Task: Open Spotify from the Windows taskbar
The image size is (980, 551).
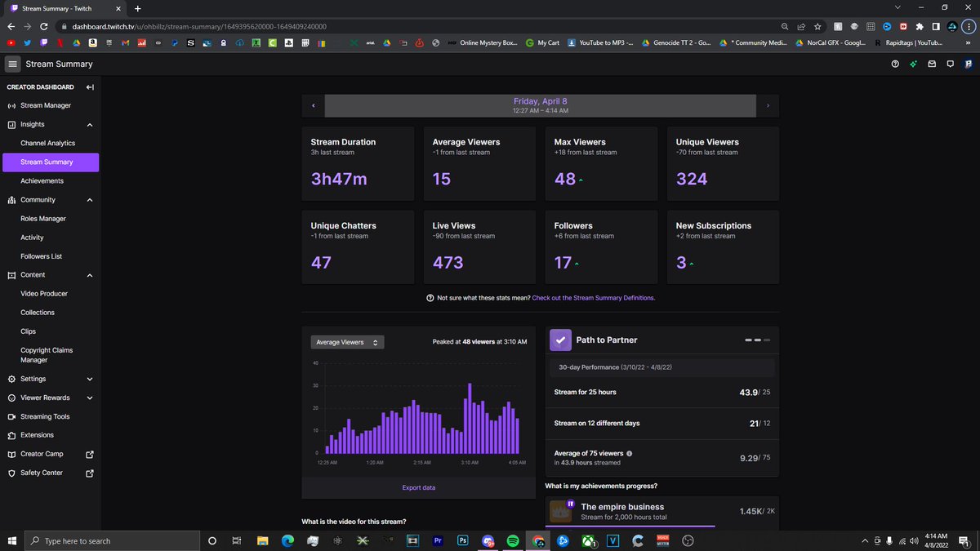Action: (512, 541)
